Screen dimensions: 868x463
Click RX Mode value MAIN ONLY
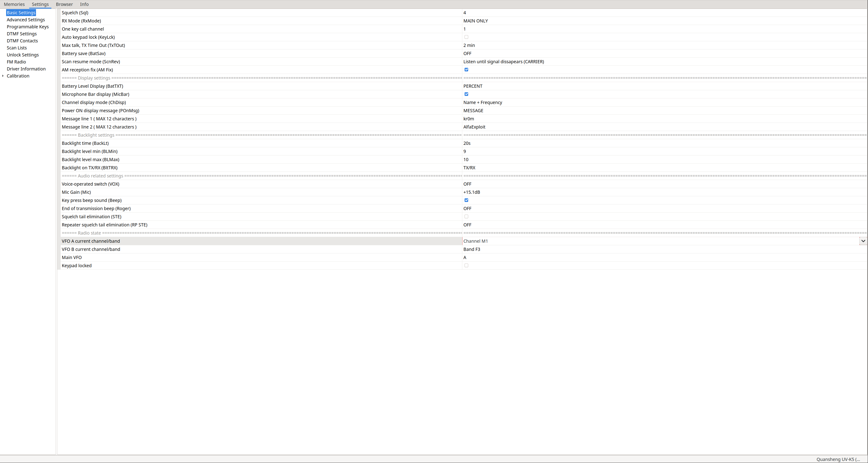[x=475, y=21]
